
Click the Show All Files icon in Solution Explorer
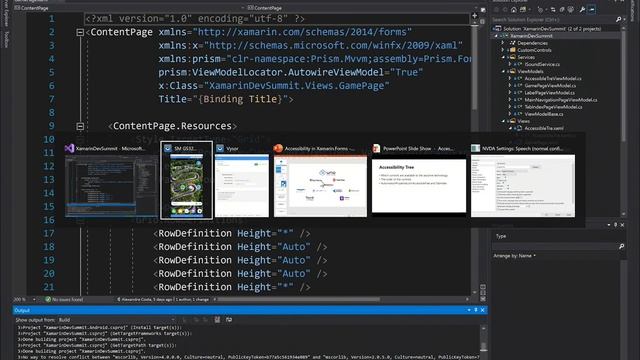pos(571,10)
